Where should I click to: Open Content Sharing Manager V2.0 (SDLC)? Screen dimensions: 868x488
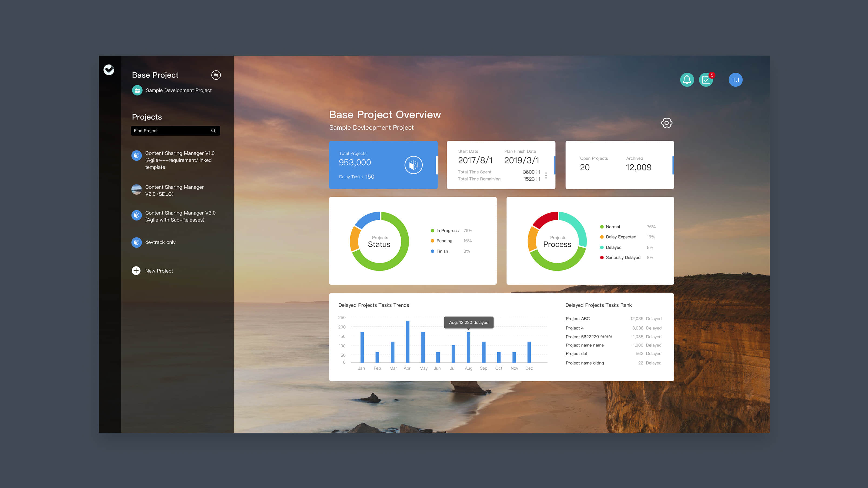[x=174, y=190]
